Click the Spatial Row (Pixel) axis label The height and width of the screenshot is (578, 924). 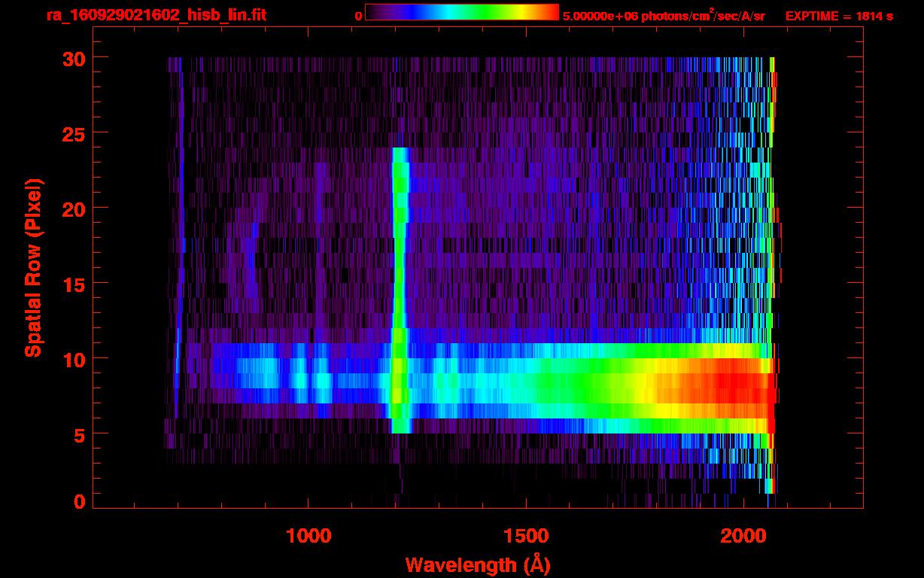(33, 268)
